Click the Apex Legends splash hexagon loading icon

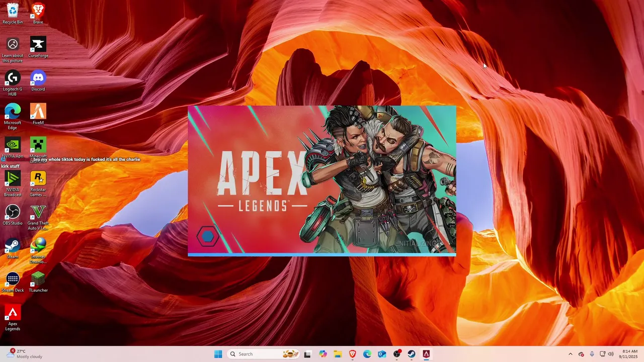(x=208, y=236)
